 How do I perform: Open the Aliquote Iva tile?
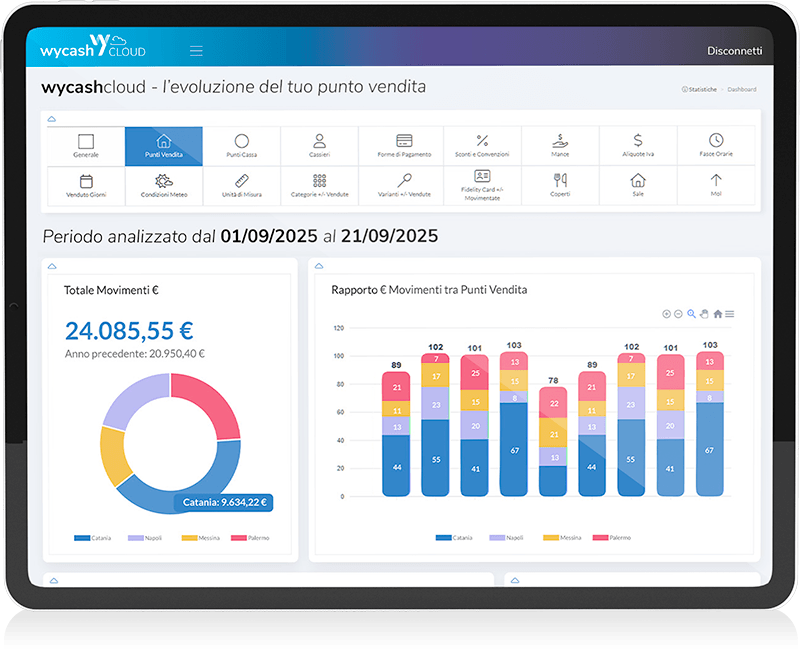tap(638, 146)
